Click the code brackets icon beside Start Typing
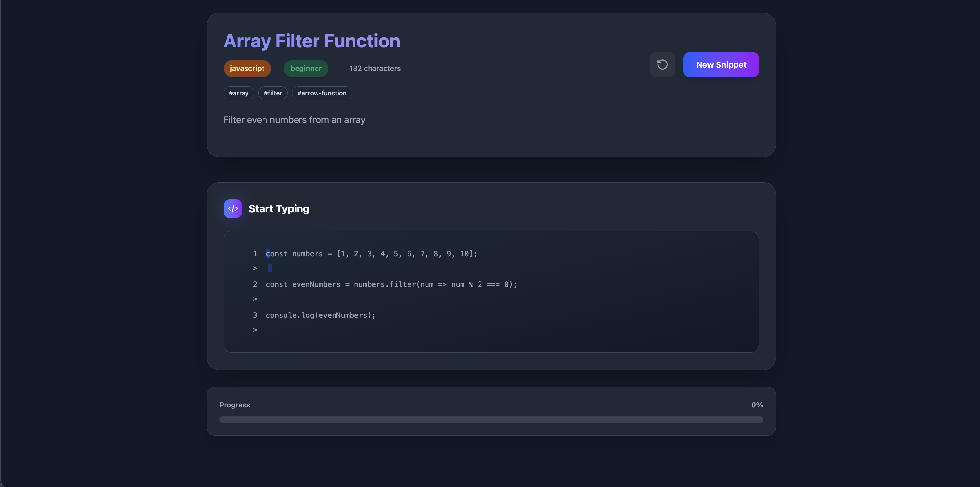Image resolution: width=980 pixels, height=487 pixels. (233, 208)
